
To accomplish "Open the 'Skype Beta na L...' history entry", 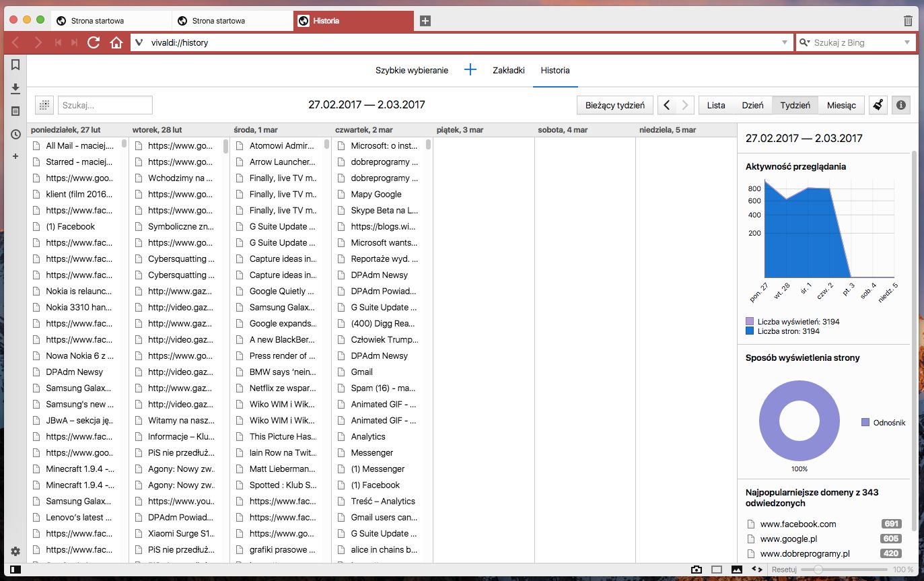I will click(x=379, y=210).
